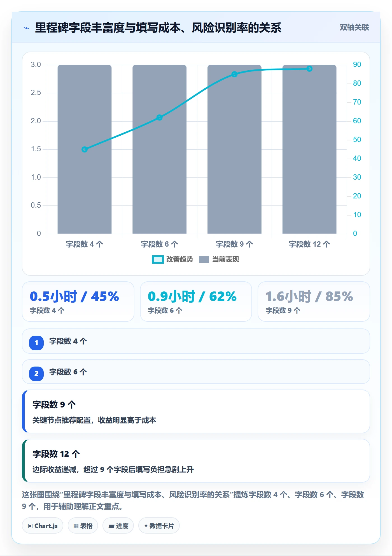Image resolution: width=392 pixels, height=556 pixels.
Task: Click the number 1 badge icon
Action: point(36,343)
